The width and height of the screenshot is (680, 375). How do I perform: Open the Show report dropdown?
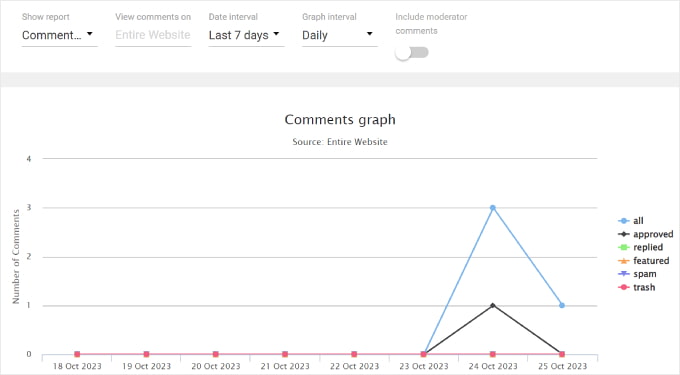[59, 35]
